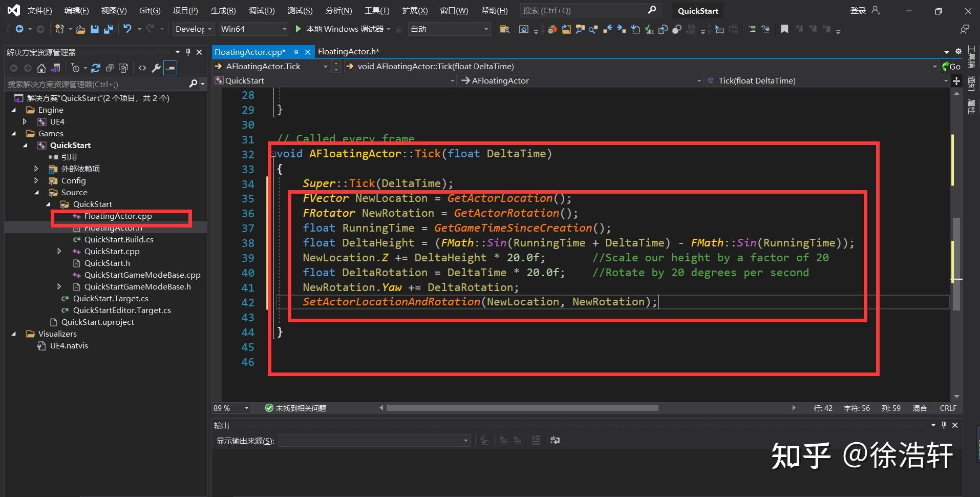Open the 生成(B) menu
This screenshot has width=980, height=497.
(x=223, y=10)
